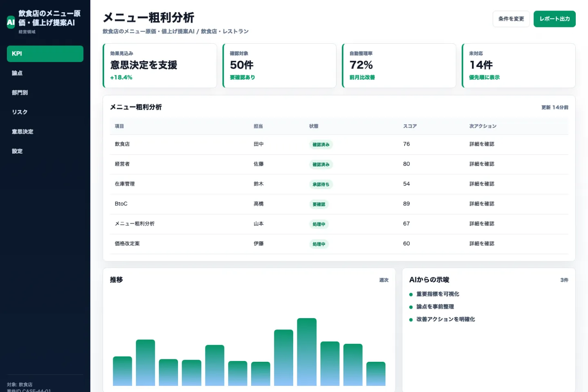588x392 pixels.
Task: Click 詳細を確認 for 経営者 row
Action: (482, 164)
